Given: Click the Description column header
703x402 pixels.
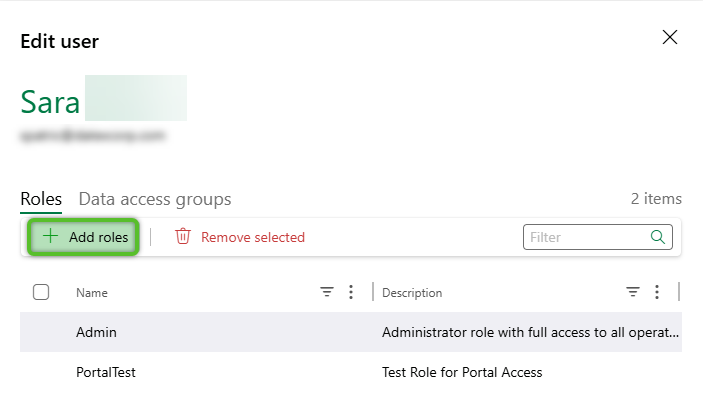Looking at the screenshot, I should tap(412, 293).
